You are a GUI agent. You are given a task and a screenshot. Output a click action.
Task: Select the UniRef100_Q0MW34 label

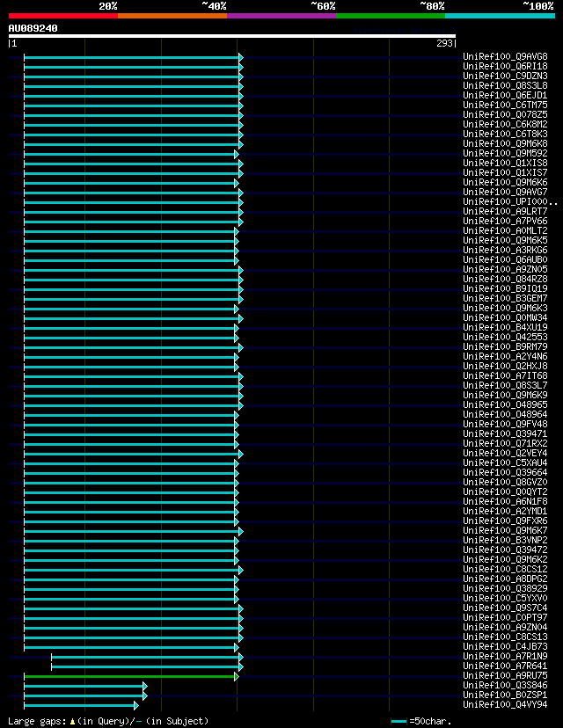(506, 318)
